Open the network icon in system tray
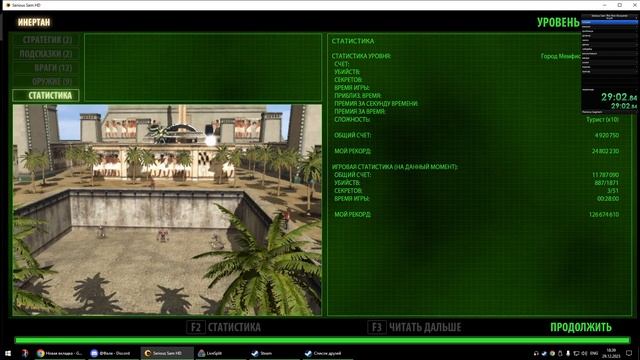The width and height of the screenshot is (640, 360). click(576, 353)
